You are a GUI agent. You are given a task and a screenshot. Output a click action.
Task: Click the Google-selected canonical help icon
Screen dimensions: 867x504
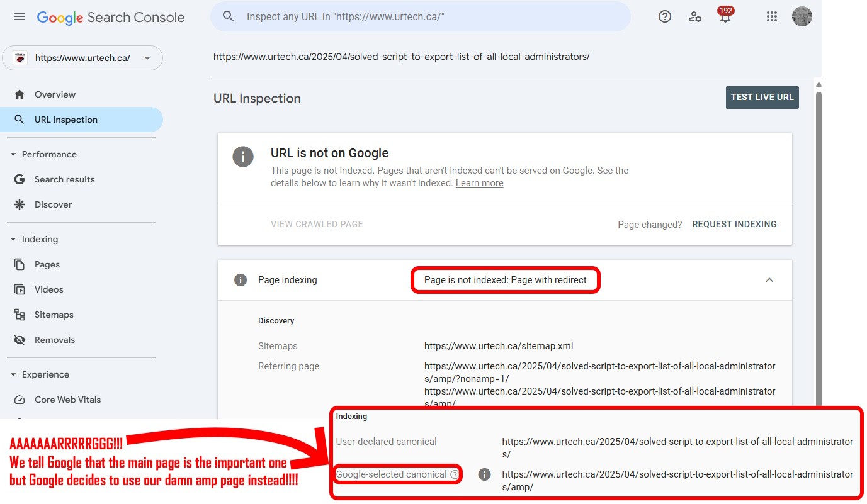[454, 474]
